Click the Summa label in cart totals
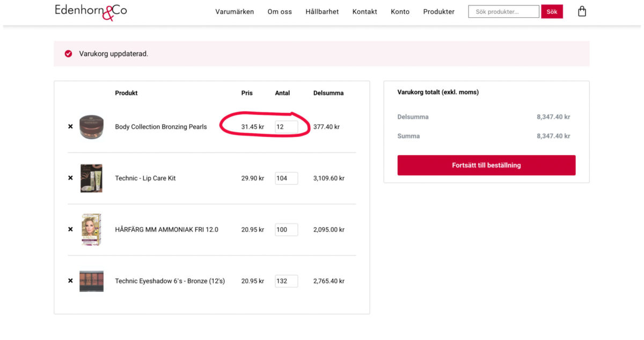 [408, 136]
